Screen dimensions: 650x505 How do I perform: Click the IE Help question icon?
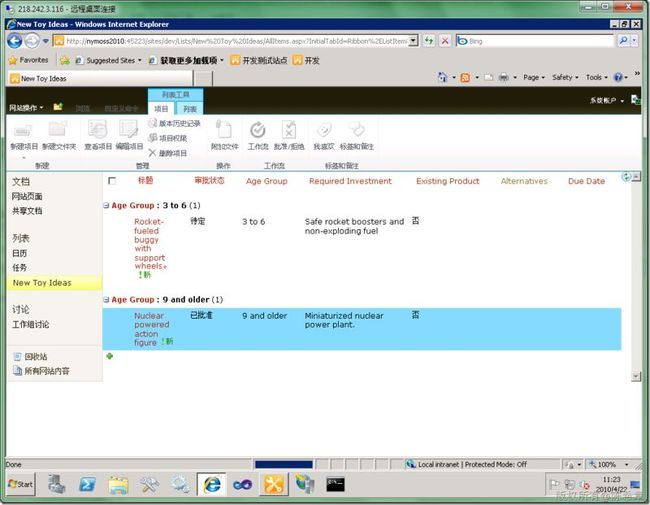click(618, 77)
